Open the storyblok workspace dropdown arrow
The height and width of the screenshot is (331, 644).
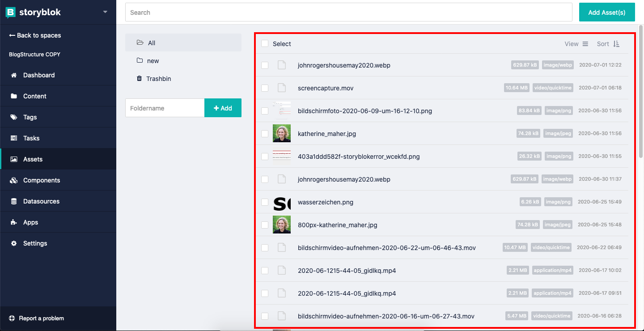(105, 12)
